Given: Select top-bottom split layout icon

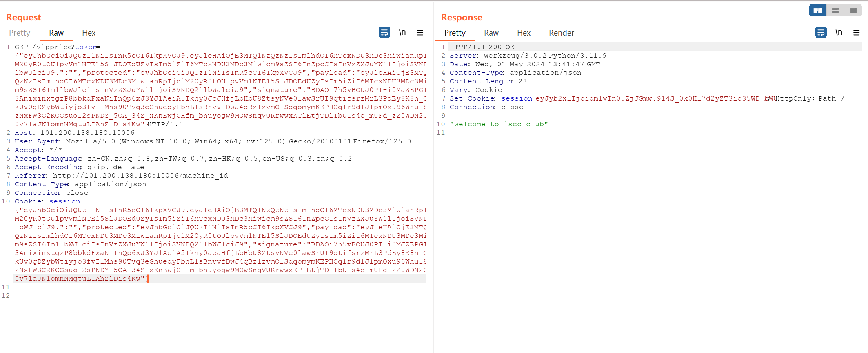Looking at the screenshot, I should [836, 11].
